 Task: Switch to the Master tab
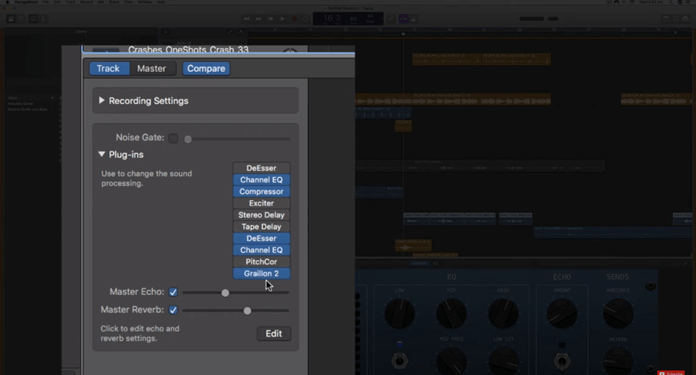[151, 69]
